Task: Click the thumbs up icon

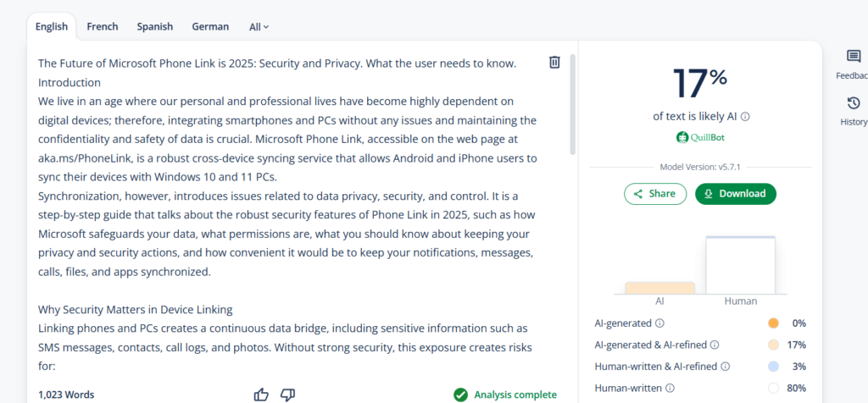Action: [262, 395]
